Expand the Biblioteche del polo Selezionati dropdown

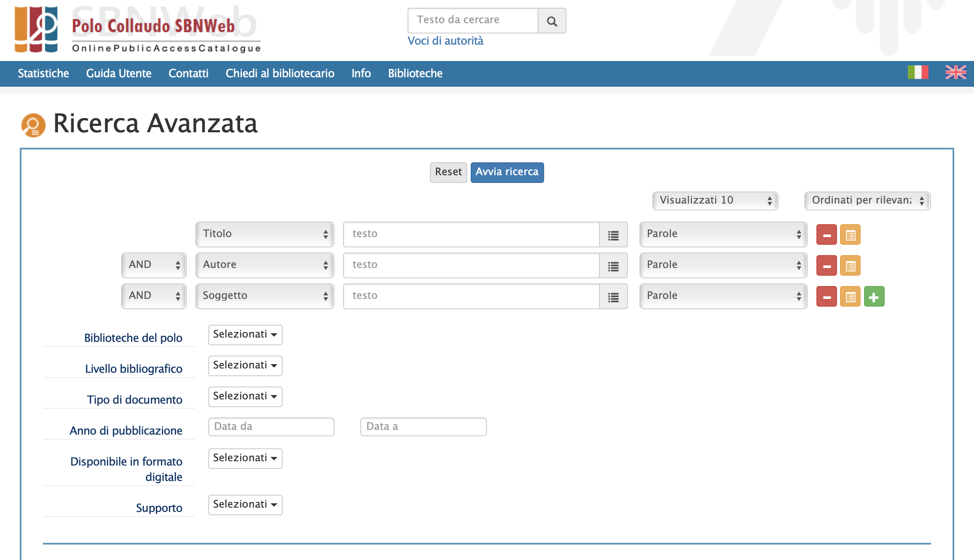pos(245,335)
